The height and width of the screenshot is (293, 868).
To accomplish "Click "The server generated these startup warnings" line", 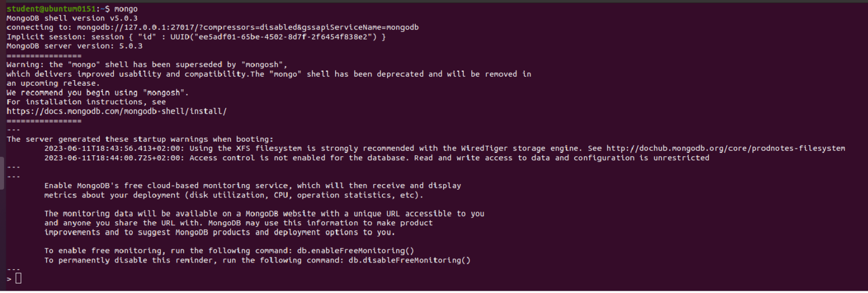I will coord(140,139).
